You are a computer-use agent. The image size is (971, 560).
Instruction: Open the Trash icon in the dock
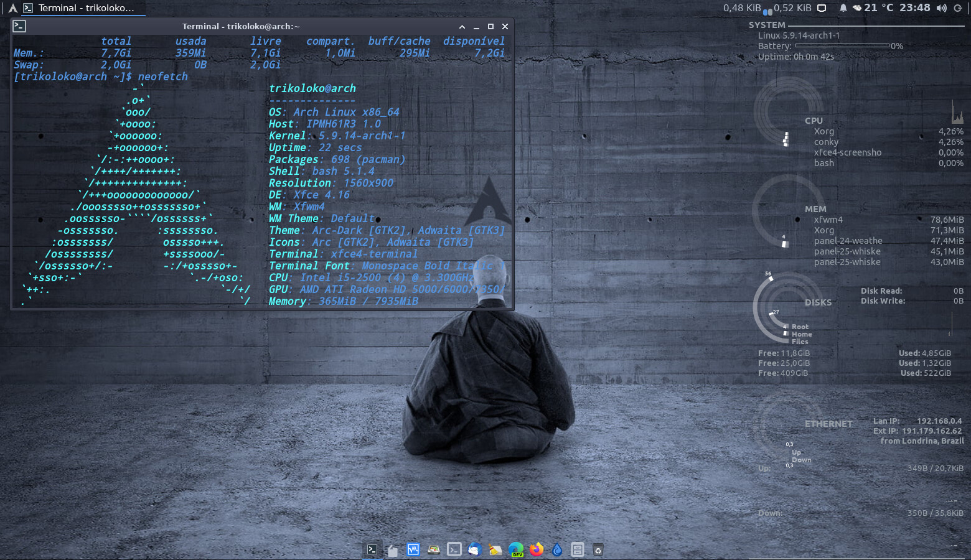pos(598,549)
